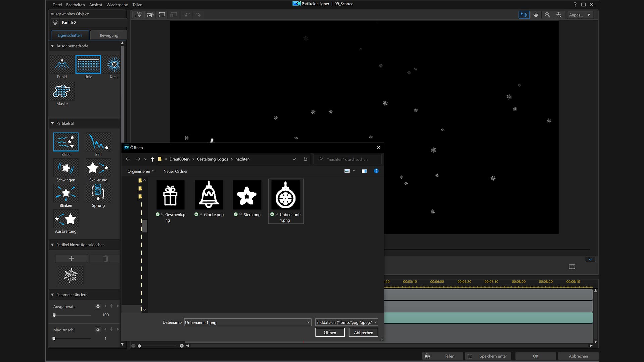Click the Öffnen button in dialog

point(330,333)
